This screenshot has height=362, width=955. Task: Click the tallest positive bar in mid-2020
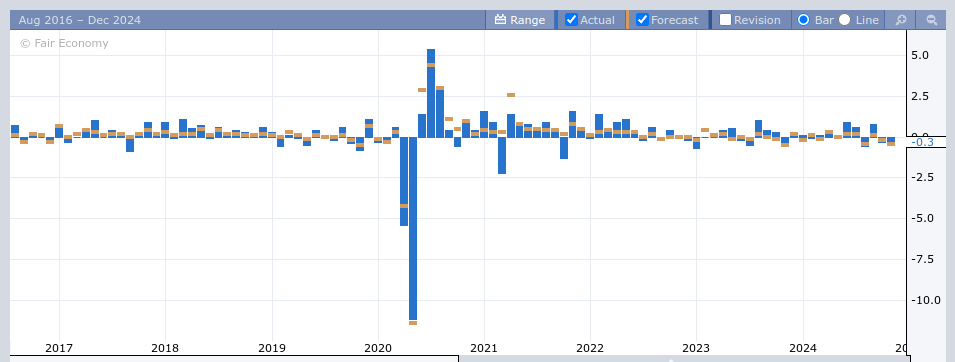[x=431, y=93]
